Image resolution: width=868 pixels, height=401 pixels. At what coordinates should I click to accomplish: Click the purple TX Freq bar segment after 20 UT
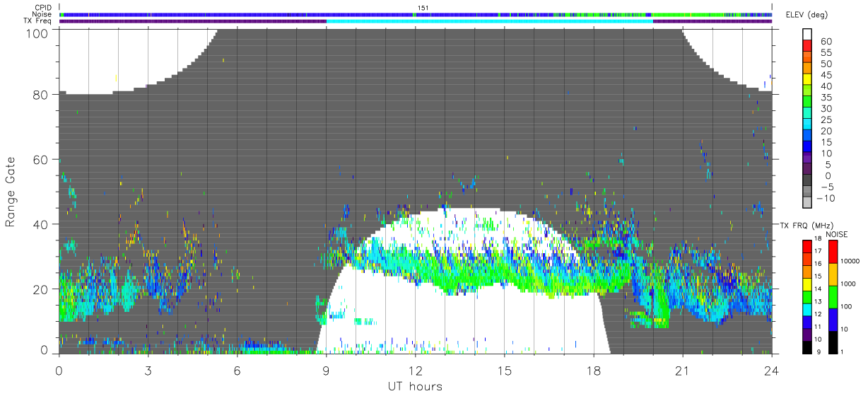712,21
